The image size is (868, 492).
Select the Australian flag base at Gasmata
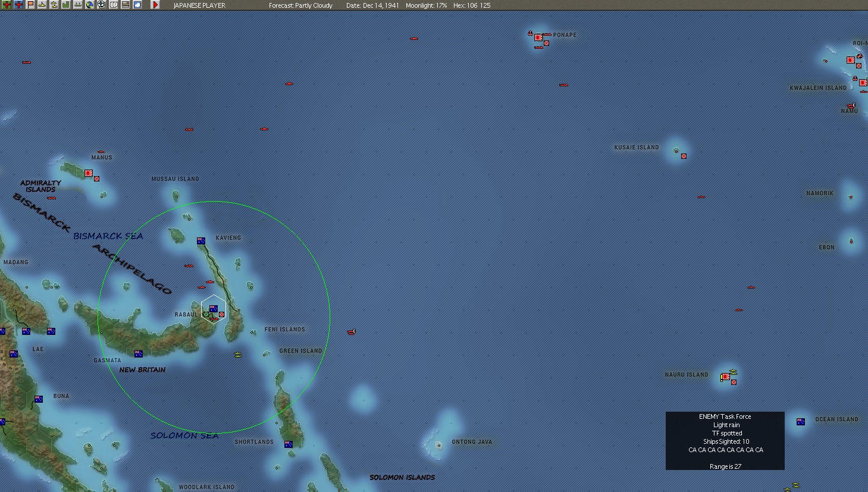[139, 353]
